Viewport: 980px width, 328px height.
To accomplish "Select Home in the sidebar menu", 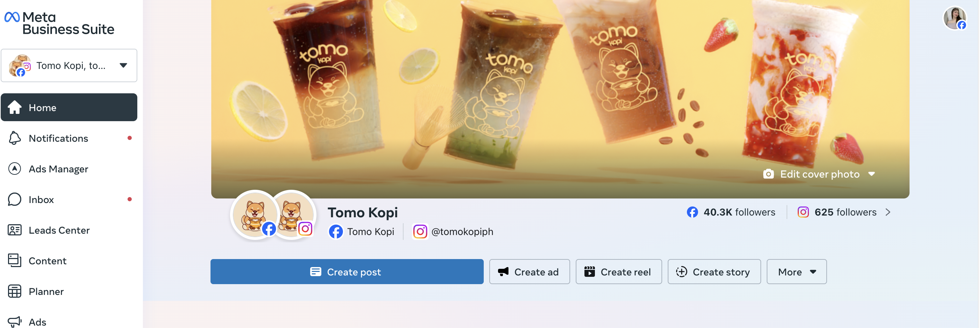I will coord(69,108).
